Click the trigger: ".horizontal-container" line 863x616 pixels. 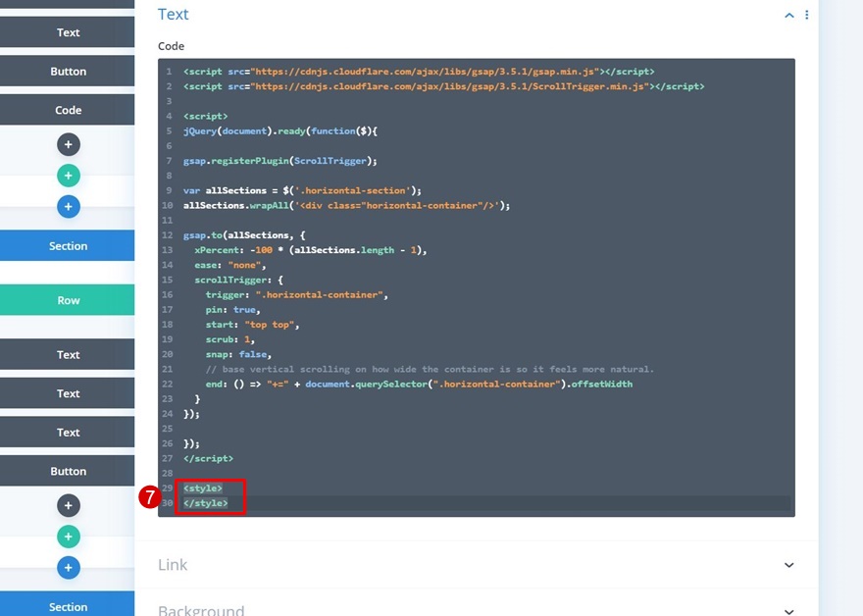296,294
